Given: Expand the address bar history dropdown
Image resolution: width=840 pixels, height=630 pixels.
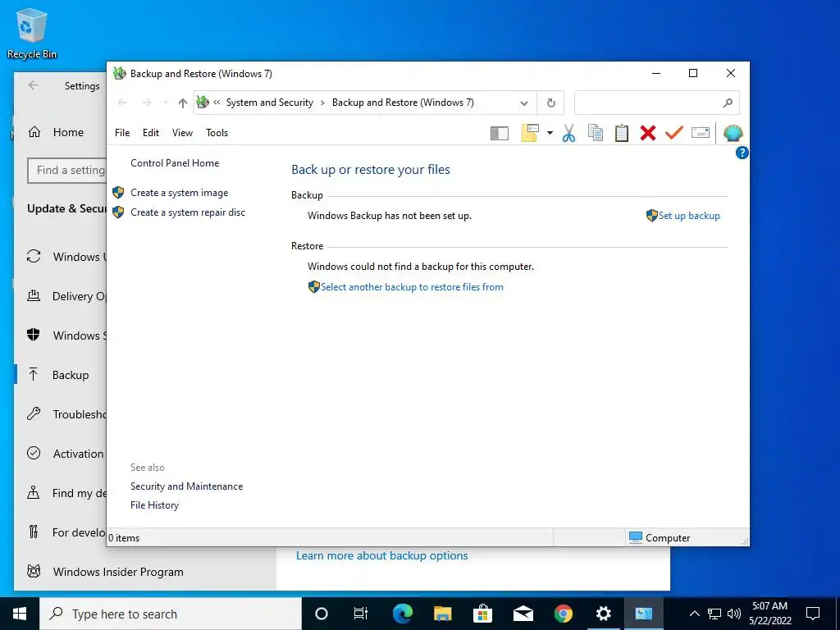Looking at the screenshot, I should (524, 103).
